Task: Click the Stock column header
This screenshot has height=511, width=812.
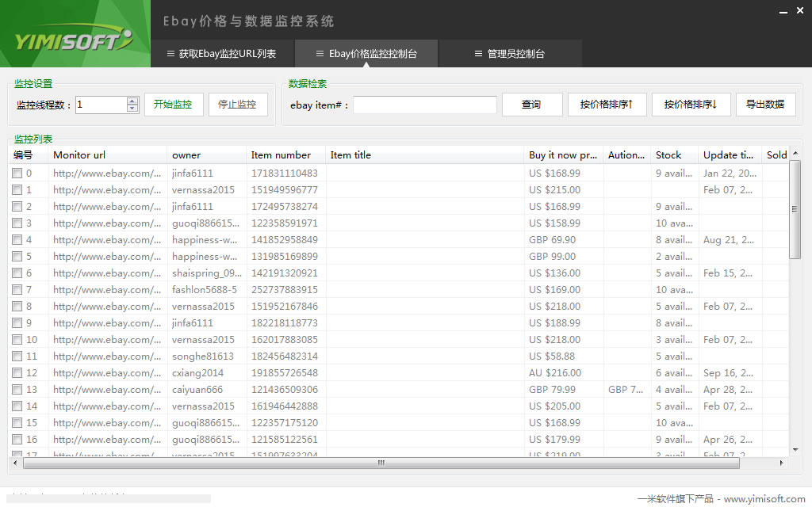Action: pos(674,155)
